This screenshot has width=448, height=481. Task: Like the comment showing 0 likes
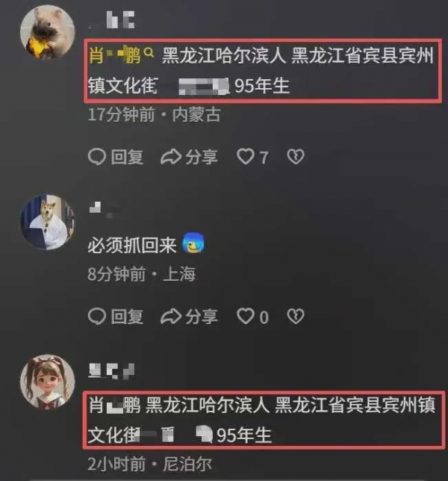(246, 316)
